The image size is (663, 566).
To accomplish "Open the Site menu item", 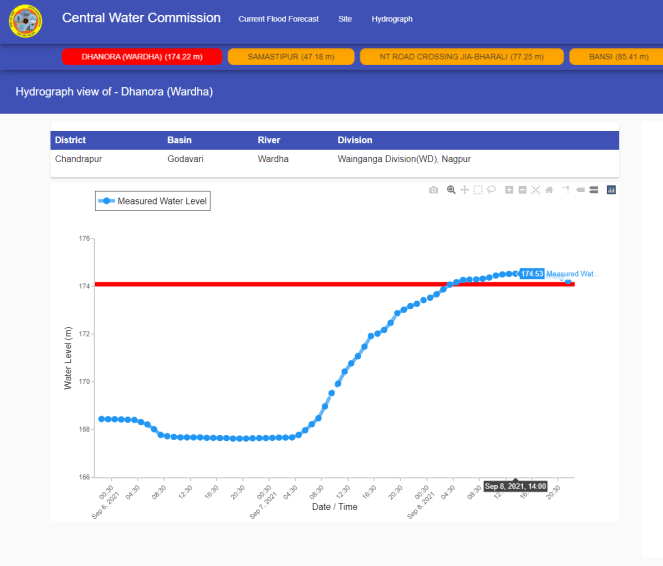I will pos(345,19).
